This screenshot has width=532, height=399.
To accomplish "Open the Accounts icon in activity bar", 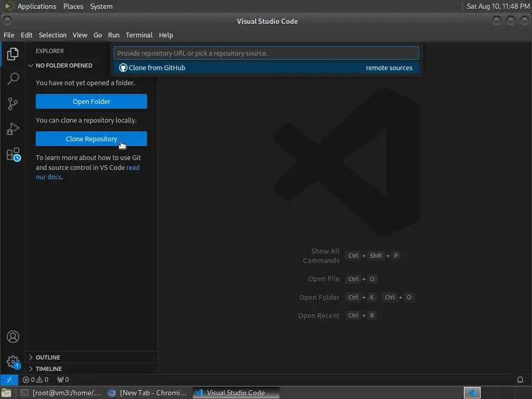I will click(13, 337).
